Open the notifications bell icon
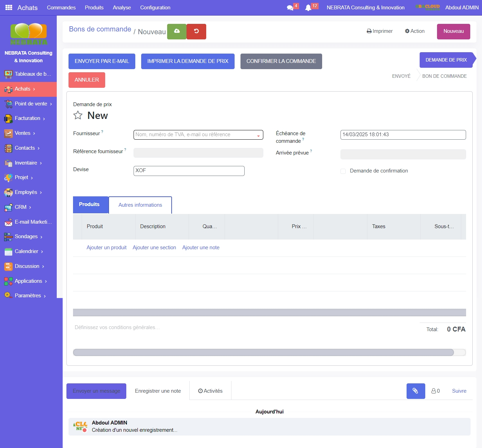The width and height of the screenshot is (482, 448). click(x=308, y=8)
